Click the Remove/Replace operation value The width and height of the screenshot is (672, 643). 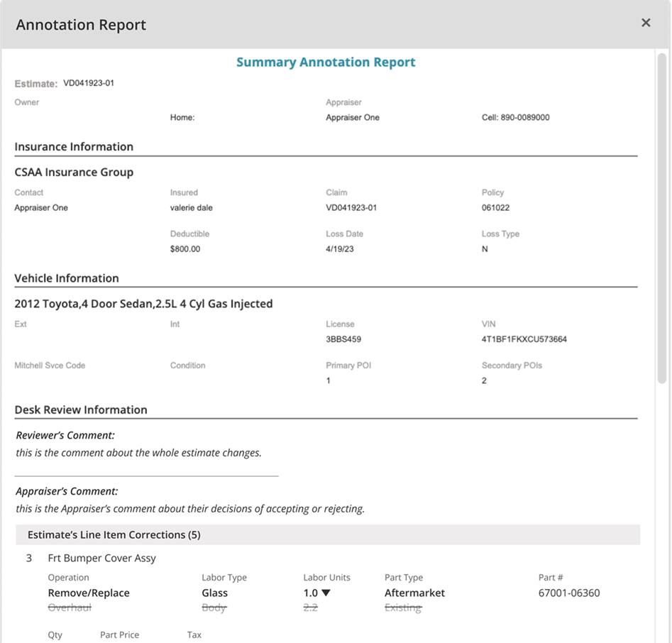point(89,593)
